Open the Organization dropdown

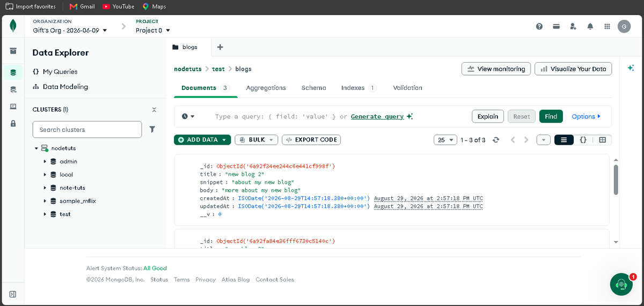tap(70, 31)
